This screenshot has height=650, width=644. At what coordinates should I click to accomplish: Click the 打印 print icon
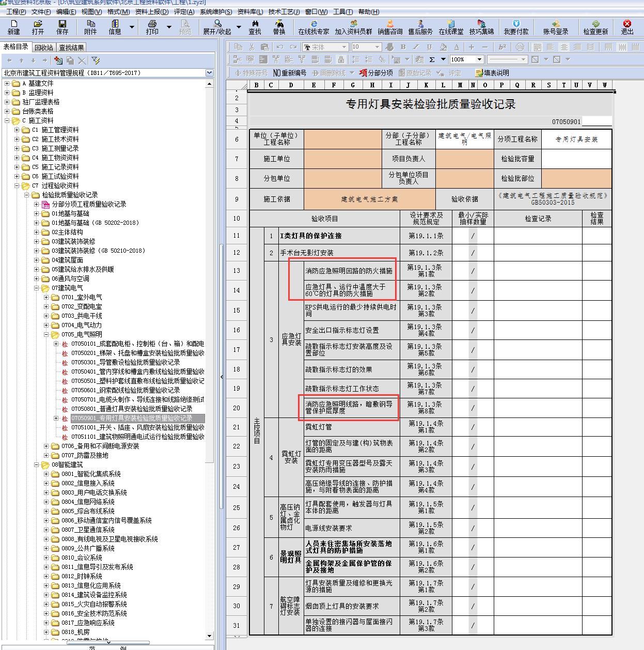152,27
